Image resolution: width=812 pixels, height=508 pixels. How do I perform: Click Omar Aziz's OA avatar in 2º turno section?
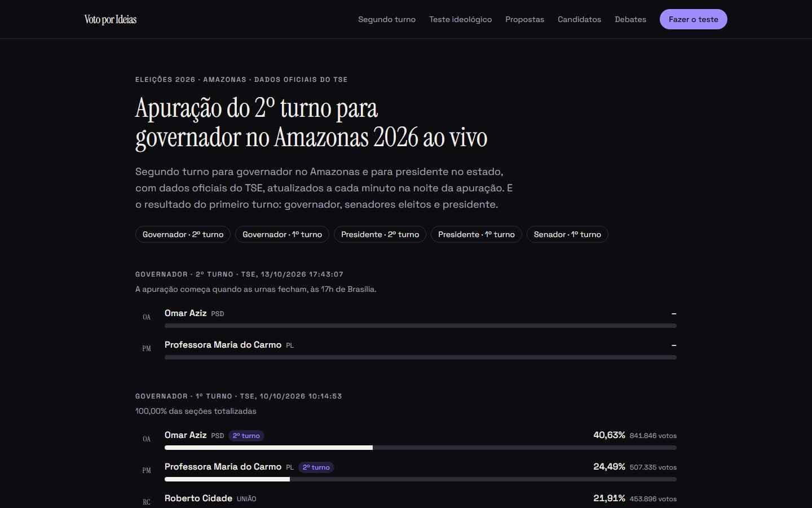(x=147, y=317)
